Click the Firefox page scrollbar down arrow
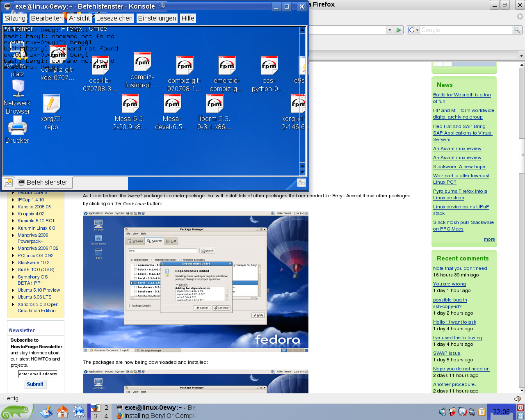The image size is (525, 420). tap(522, 390)
